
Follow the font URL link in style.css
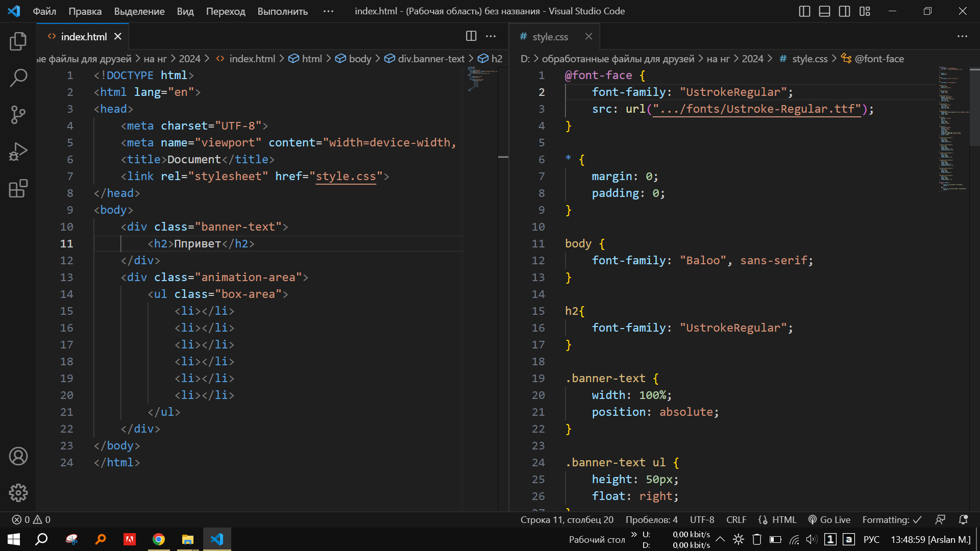pyautogui.click(x=756, y=109)
